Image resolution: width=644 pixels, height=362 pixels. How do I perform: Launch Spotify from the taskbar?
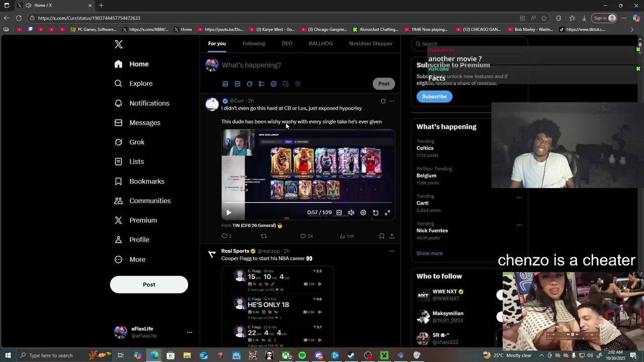[302, 355]
